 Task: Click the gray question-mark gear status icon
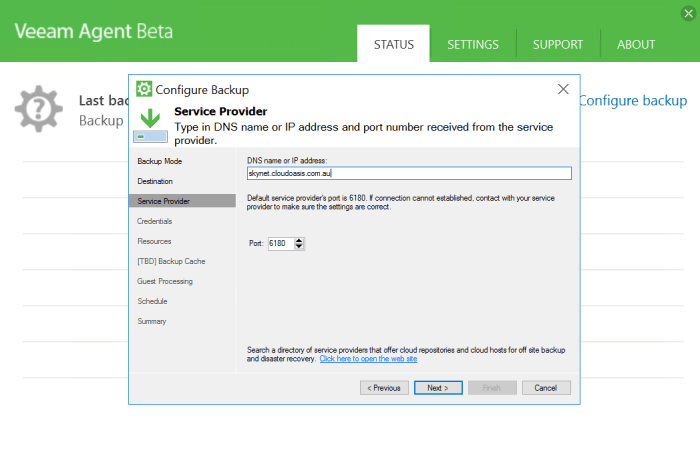click(x=39, y=108)
